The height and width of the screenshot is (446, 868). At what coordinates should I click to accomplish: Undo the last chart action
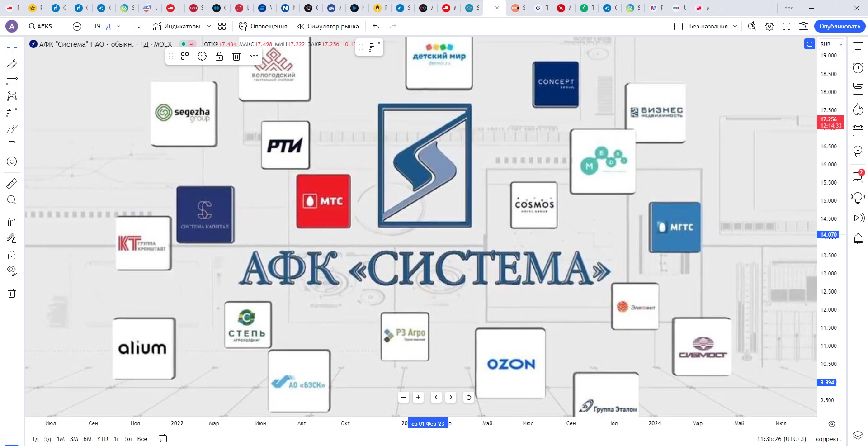tap(376, 26)
